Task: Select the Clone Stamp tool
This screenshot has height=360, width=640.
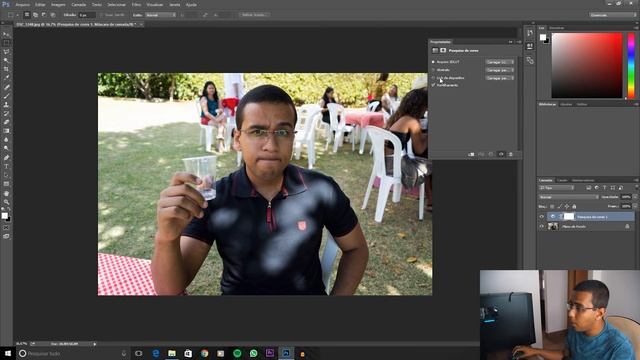Action: pos(6,104)
